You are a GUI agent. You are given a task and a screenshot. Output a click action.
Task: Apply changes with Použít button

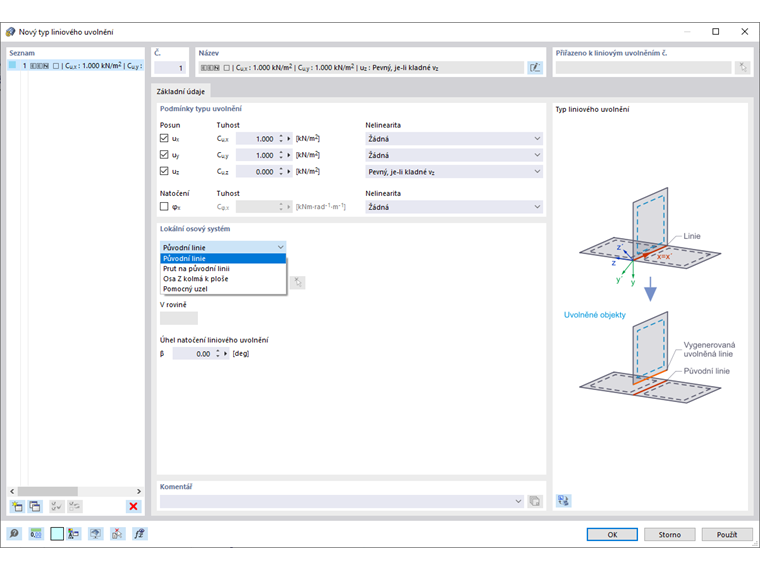[x=727, y=534]
